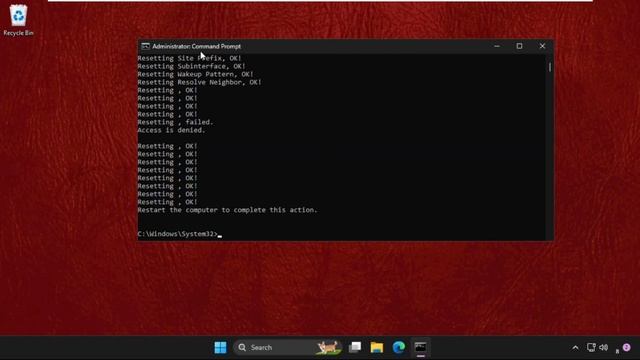
Task: Open the purple notification badge in tray
Action: click(x=627, y=347)
